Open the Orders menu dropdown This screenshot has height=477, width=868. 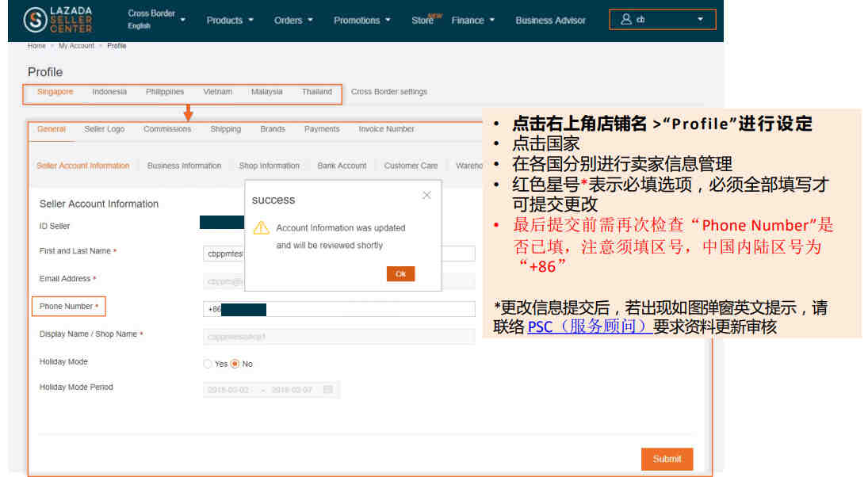(293, 20)
